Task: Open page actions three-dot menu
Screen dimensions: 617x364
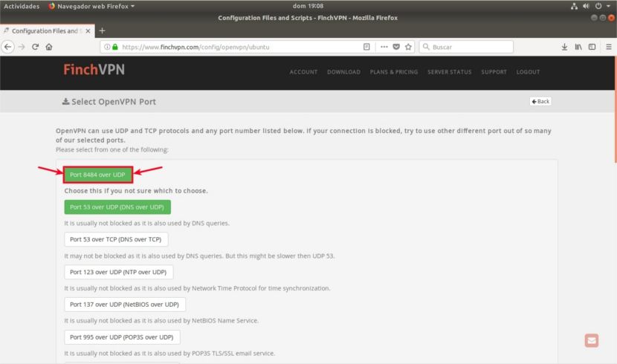Action: click(x=384, y=47)
